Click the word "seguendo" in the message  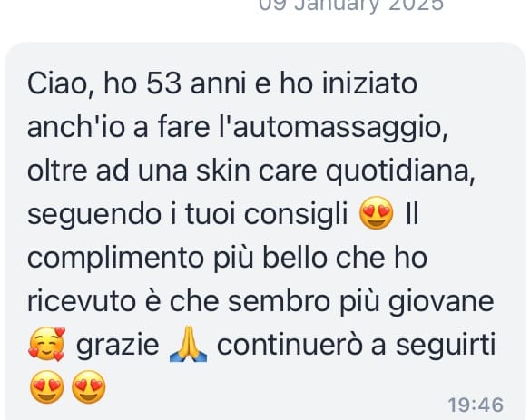94,216
